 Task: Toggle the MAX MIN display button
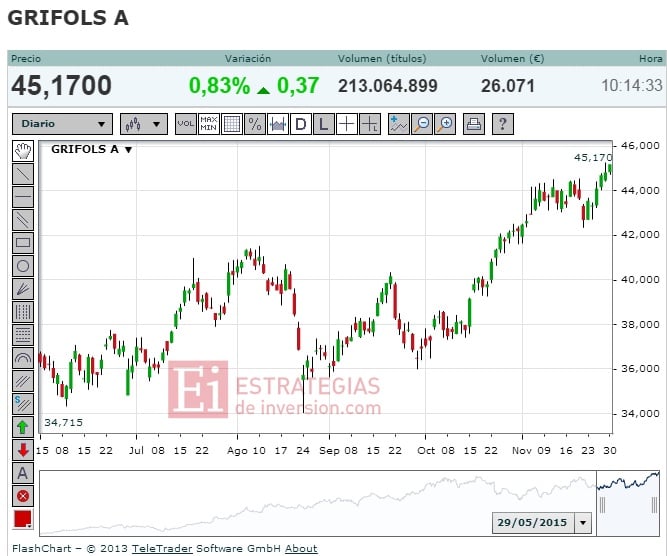[209, 124]
